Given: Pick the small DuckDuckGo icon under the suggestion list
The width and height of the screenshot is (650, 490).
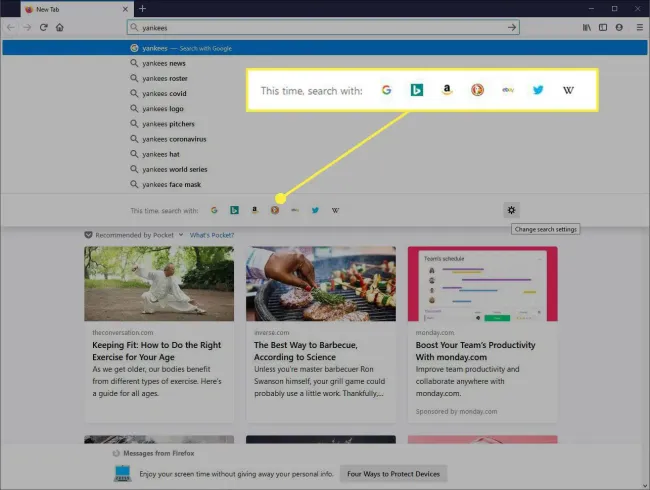Looking at the screenshot, I should click(x=275, y=210).
